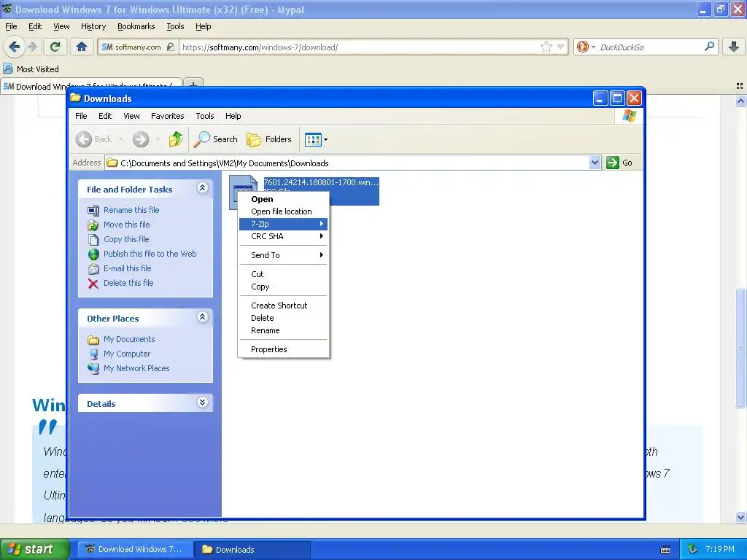
Task: Expand the Send To submenu
Action: (x=284, y=255)
